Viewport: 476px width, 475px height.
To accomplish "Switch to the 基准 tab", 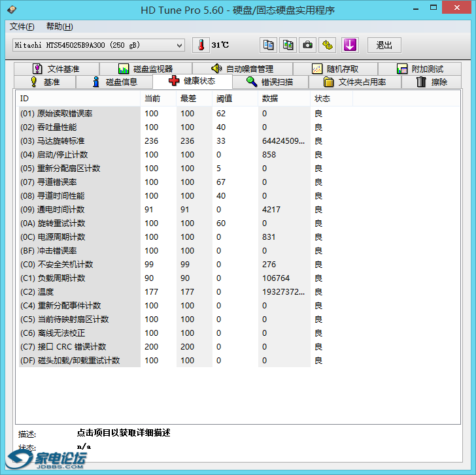I will click(45, 82).
